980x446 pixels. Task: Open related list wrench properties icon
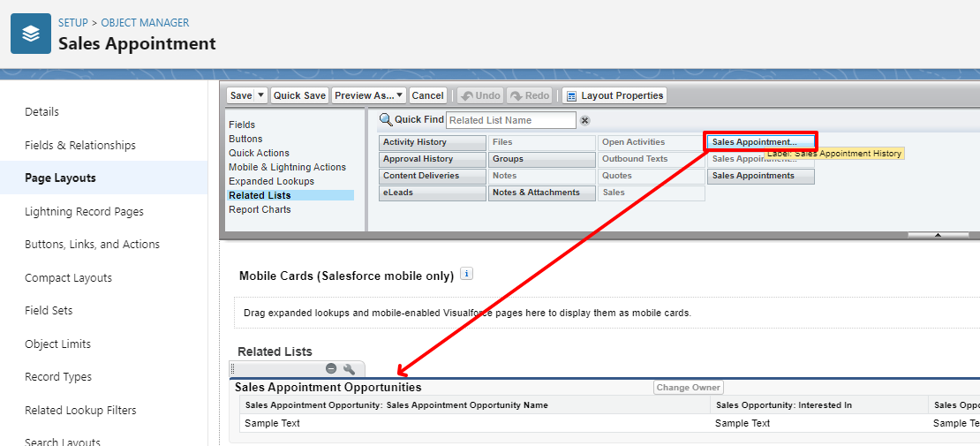(350, 368)
